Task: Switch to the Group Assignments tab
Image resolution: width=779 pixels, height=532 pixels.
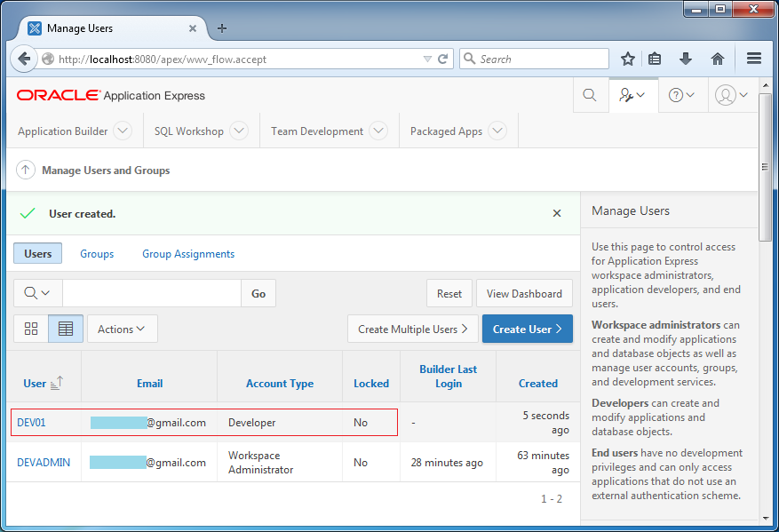Action: click(x=188, y=254)
